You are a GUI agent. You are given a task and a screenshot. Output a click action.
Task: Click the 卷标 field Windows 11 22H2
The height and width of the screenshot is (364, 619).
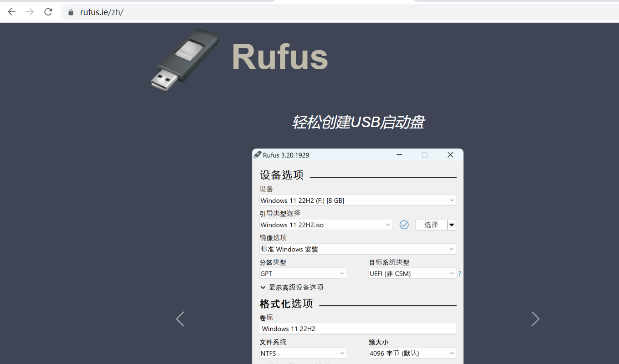[x=357, y=328]
